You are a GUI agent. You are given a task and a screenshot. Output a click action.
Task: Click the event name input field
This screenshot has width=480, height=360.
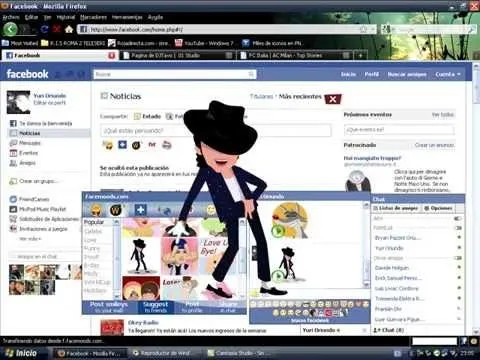point(399,129)
